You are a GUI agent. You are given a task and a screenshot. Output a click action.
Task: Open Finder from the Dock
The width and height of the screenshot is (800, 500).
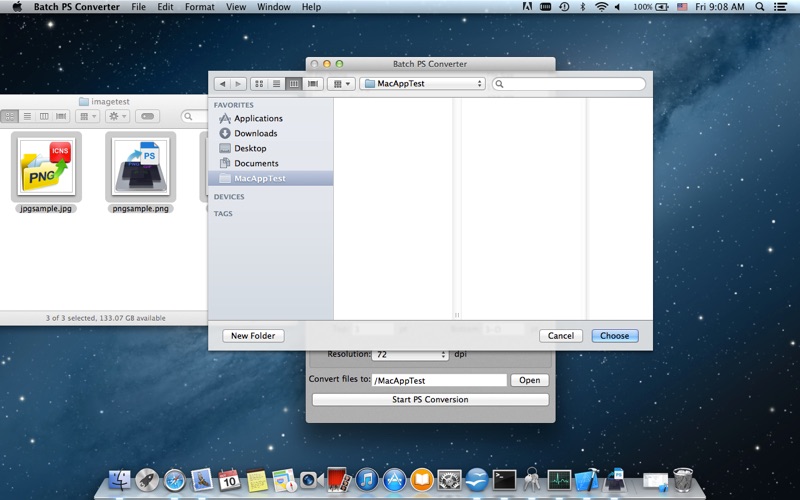click(119, 480)
